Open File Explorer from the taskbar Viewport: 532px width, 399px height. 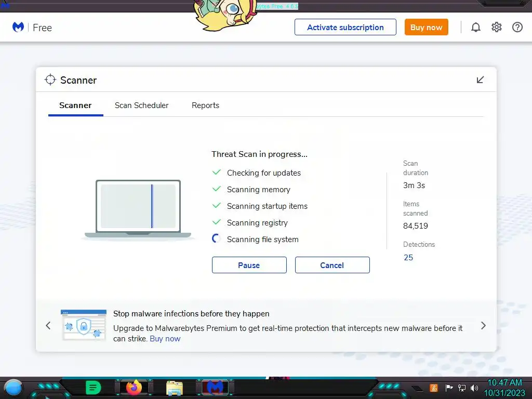click(x=175, y=388)
